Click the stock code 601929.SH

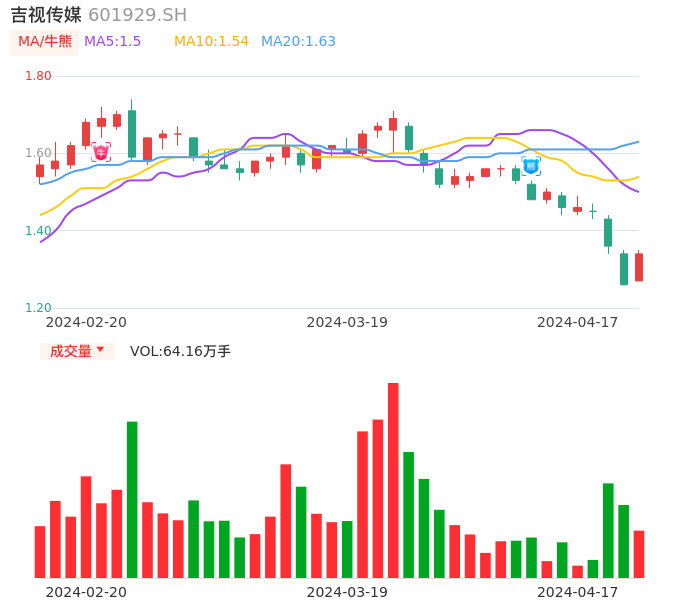click(137, 15)
